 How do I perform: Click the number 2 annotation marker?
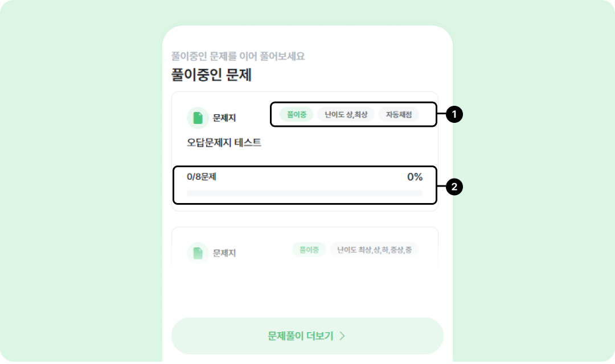coord(454,186)
